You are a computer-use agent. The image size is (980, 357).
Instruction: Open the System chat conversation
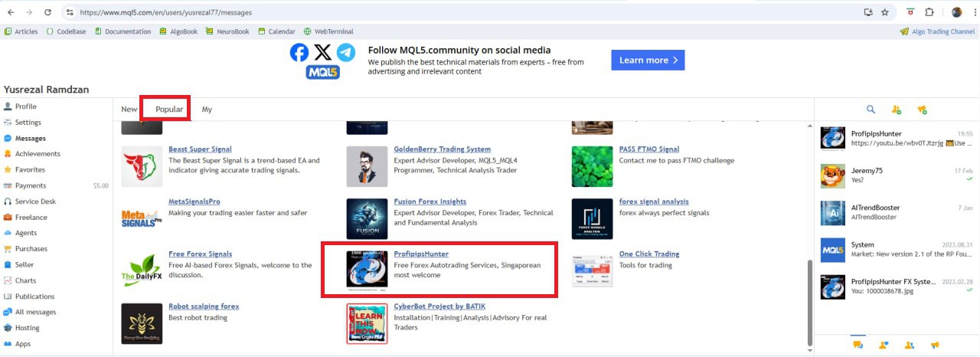click(x=897, y=250)
